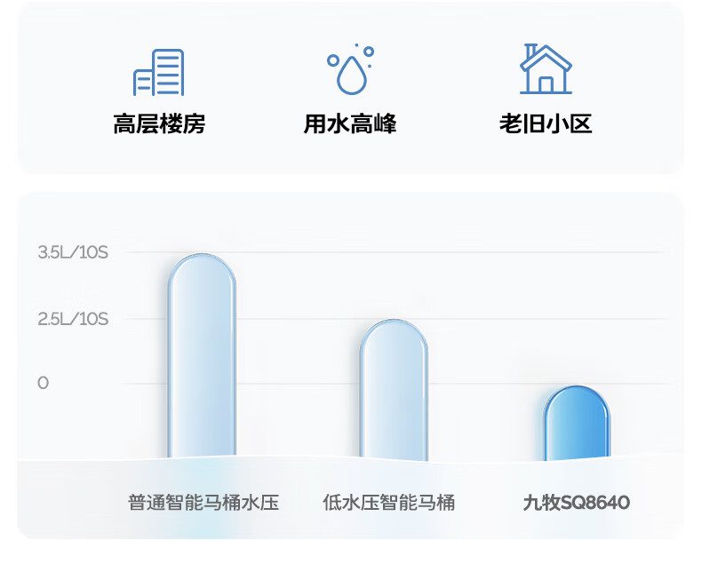Screen dimensions: 702x588
Task: Click the water droplet icon
Action: pos(350,69)
